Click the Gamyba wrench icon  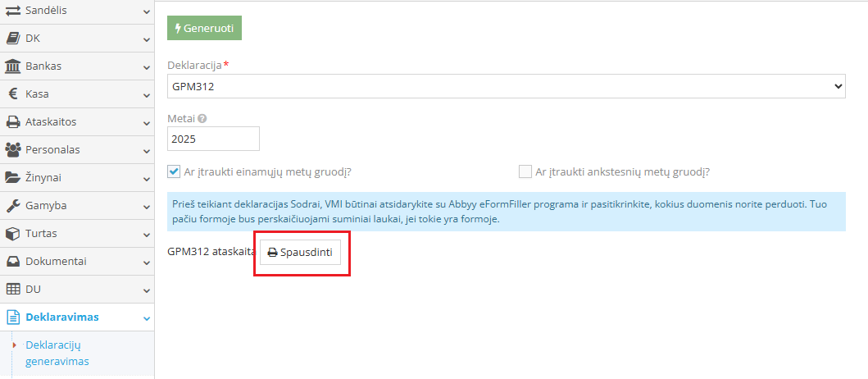(x=13, y=206)
